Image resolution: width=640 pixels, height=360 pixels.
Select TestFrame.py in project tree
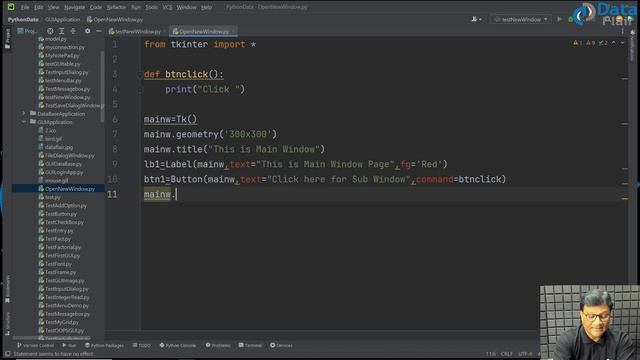57,272
